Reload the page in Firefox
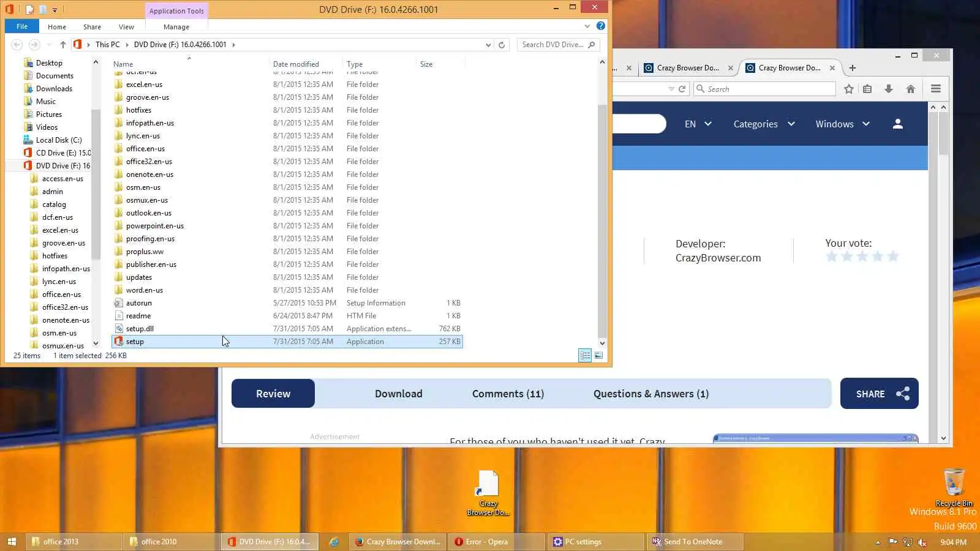 pyautogui.click(x=682, y=89)
